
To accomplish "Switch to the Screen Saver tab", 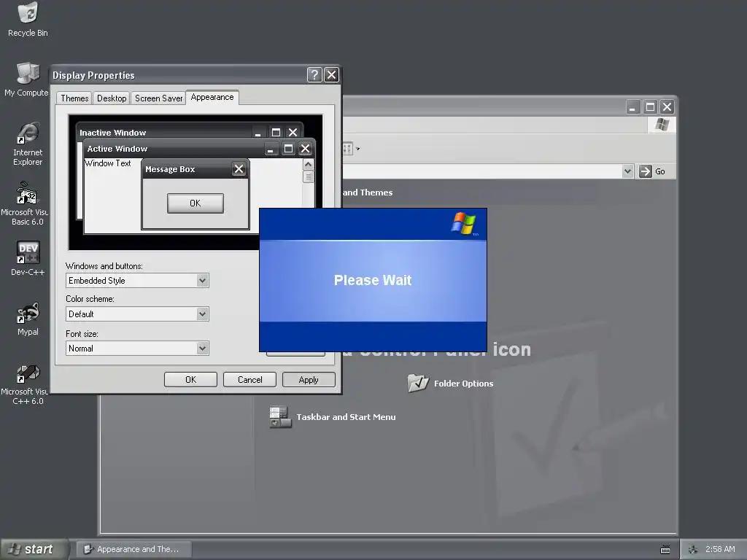I will [x=158, y=98].
